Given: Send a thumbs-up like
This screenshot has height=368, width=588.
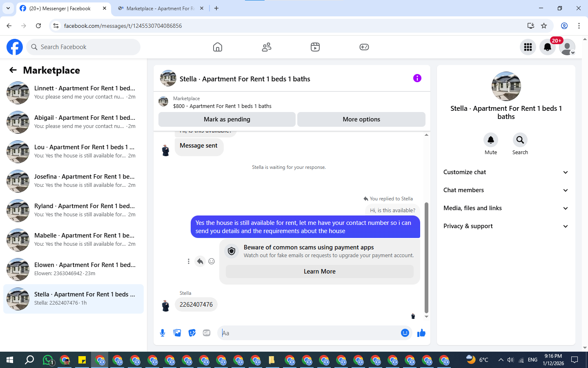Looking at the screenshot, I should [x=421, y=333].
